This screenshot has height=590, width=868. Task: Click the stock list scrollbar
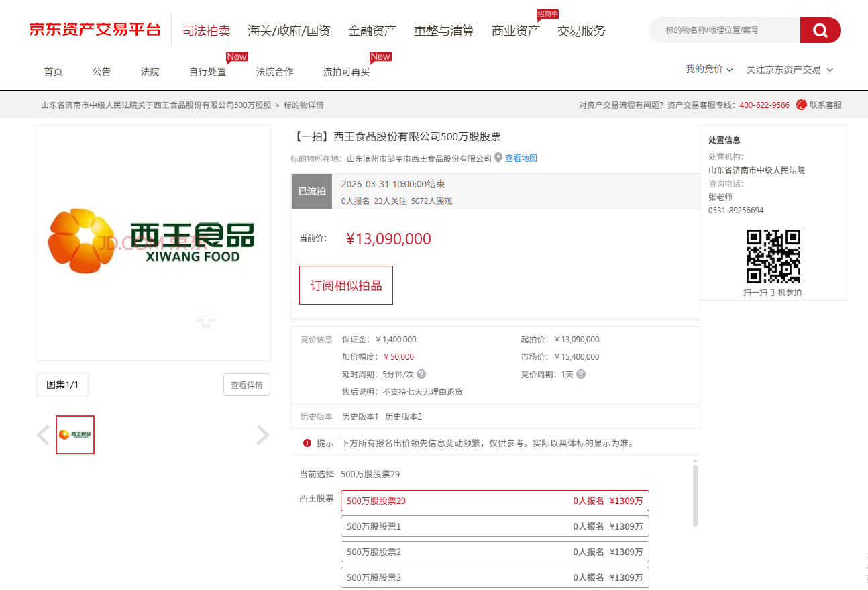coord(695,495)
